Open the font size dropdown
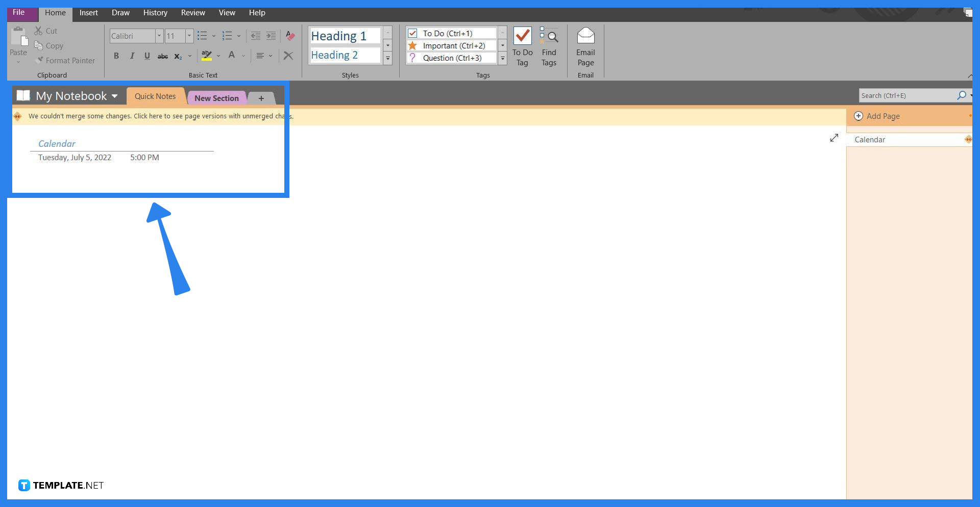 tap(189, 36)
